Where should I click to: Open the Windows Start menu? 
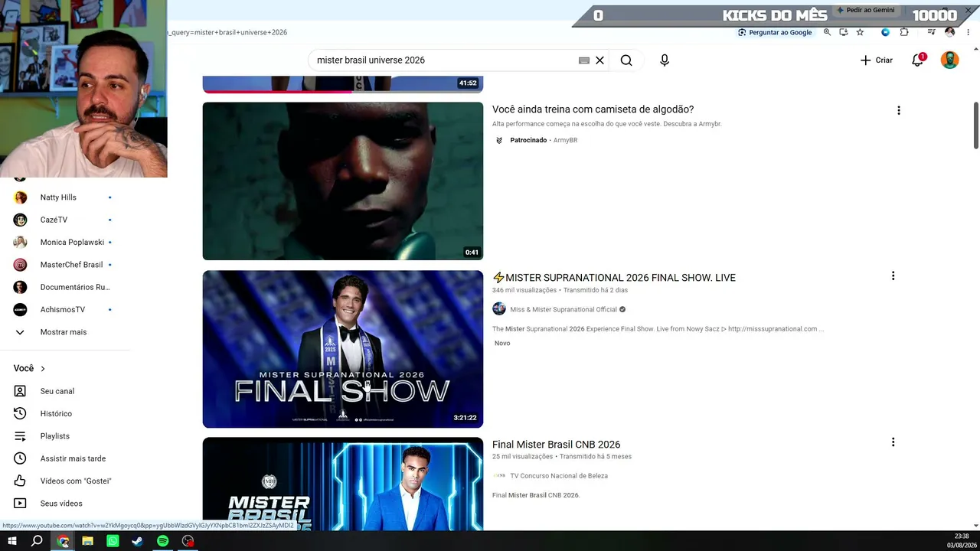point(12,541)
